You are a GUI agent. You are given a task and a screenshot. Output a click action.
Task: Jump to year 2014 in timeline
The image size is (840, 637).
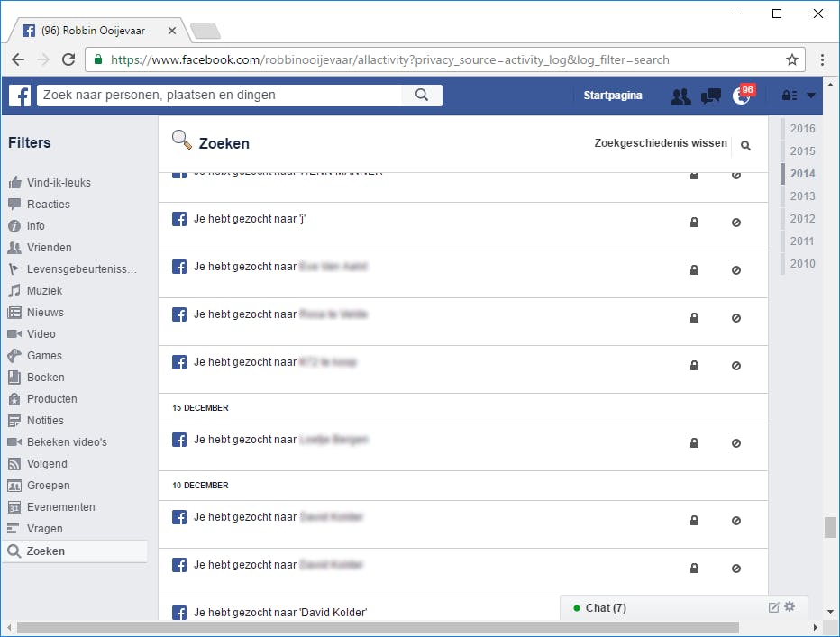pyautogui.click(x=802, y=174)
